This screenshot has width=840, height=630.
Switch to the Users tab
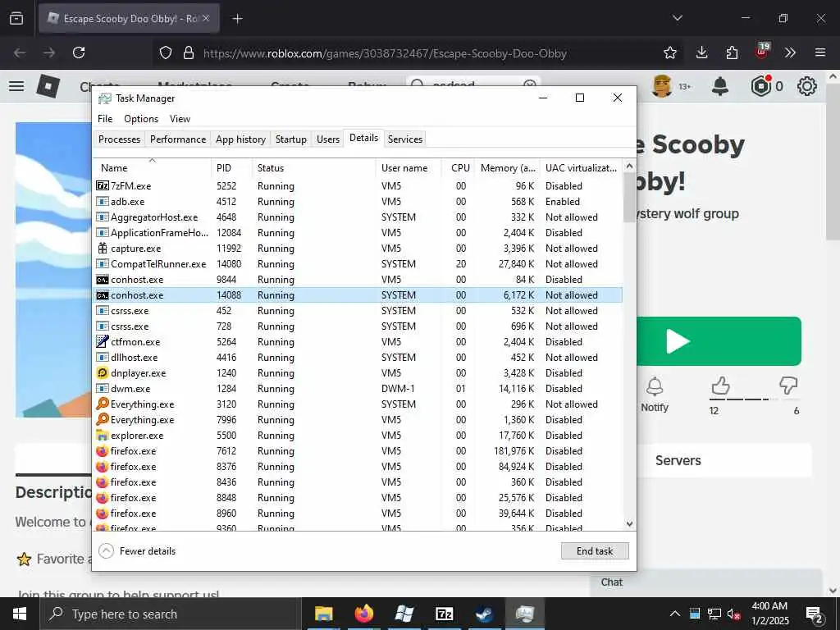click(x=328, y=139)
